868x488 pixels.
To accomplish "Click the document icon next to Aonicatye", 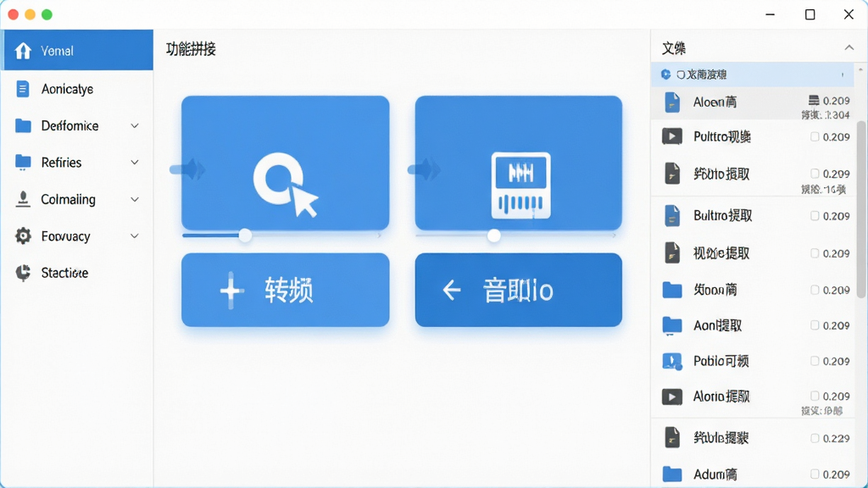I will (x=23, y=88).
